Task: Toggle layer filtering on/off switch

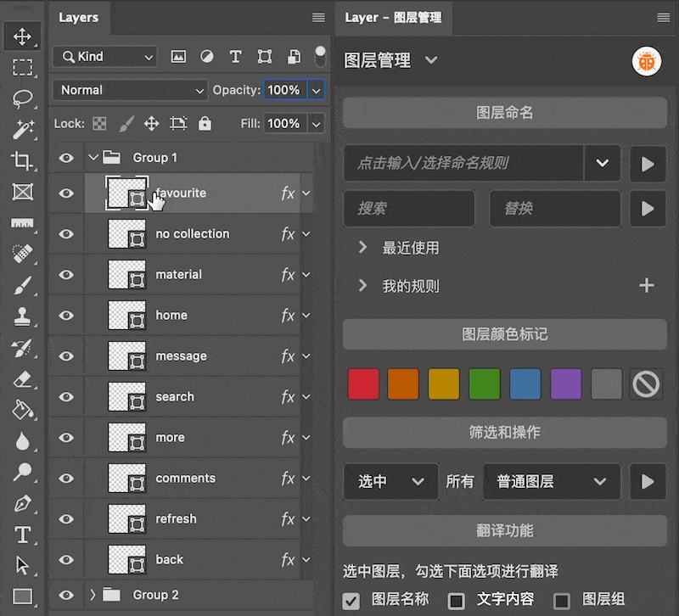Action: tap(320, 57)
